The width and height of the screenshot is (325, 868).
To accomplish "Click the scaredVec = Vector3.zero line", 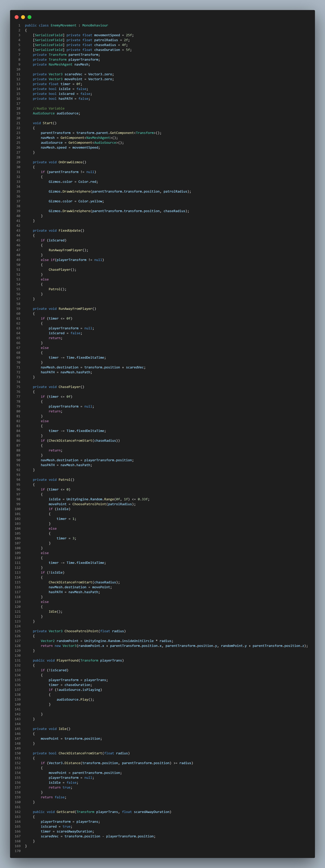I will pyautogui.click(x=73, y=74).
